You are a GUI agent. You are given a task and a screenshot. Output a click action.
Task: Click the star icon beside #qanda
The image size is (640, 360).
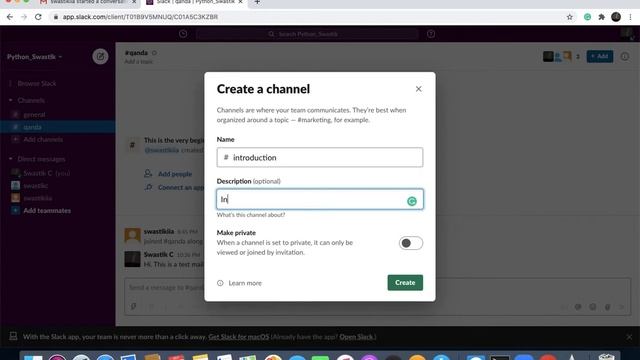tap(154, 53)
